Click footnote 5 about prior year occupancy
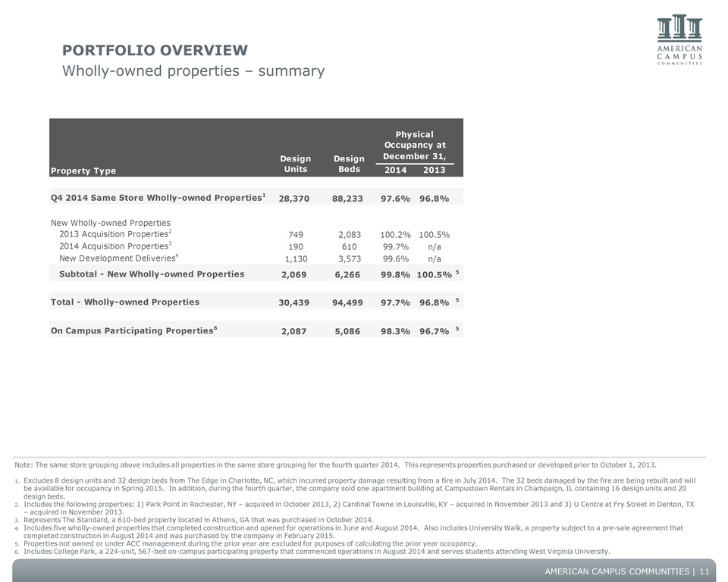 pos(246,543)
